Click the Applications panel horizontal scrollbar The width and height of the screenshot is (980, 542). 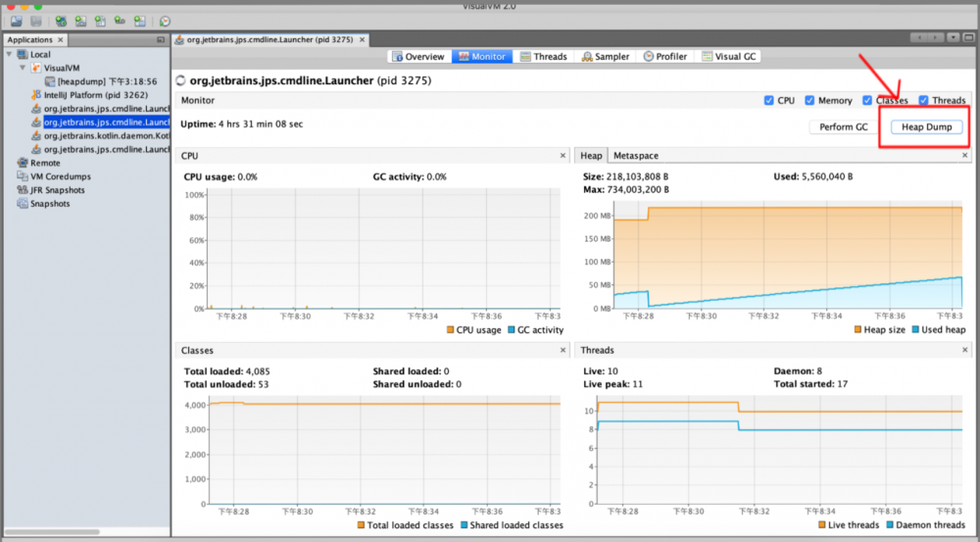[x=51, y=532]
